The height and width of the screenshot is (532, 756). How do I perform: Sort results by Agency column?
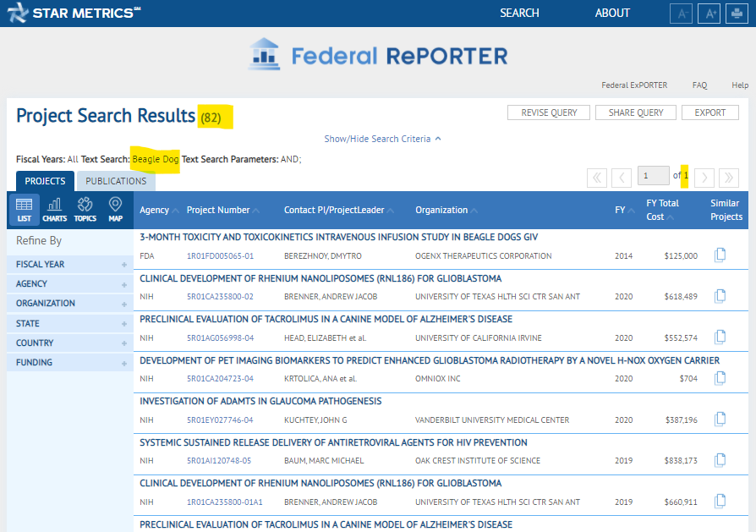click(159, 211)
